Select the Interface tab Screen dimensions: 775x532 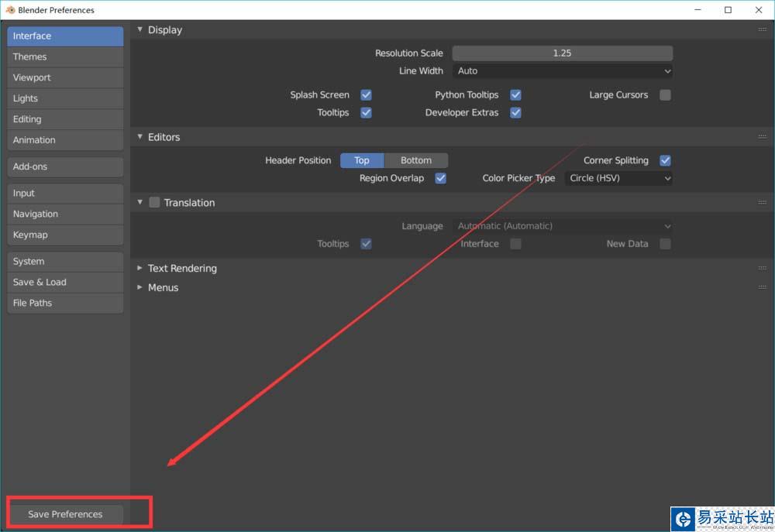pos(65,36)
